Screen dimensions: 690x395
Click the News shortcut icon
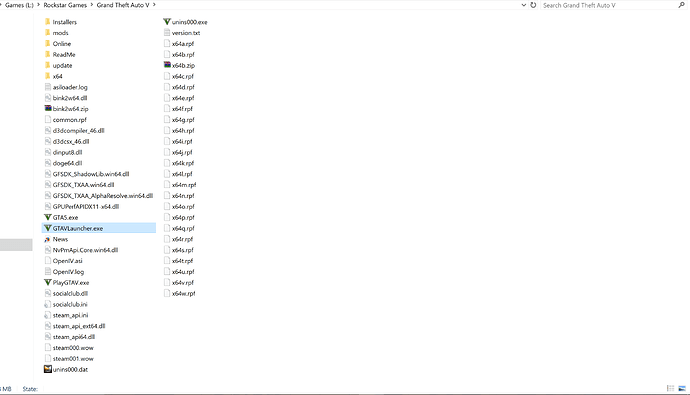pyautogui.click(x=48, y=239)
